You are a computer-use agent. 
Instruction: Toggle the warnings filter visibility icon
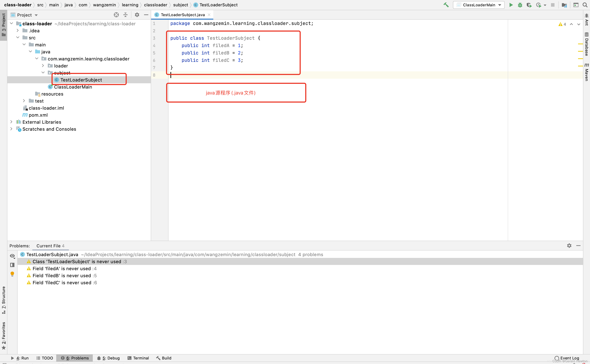[12, 256]
